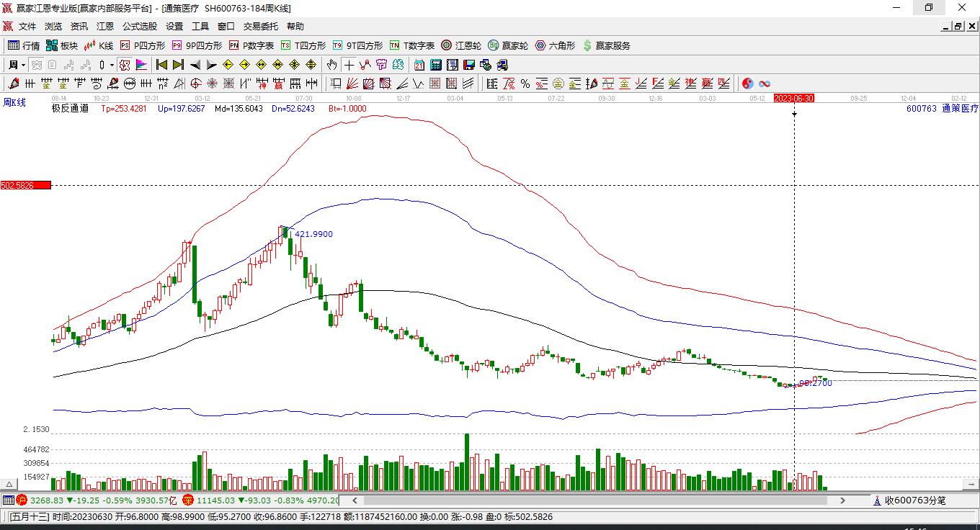Open the 六角形 hexagon tool
This screenshot has width=980, height=530.
[x=555, y=45]
